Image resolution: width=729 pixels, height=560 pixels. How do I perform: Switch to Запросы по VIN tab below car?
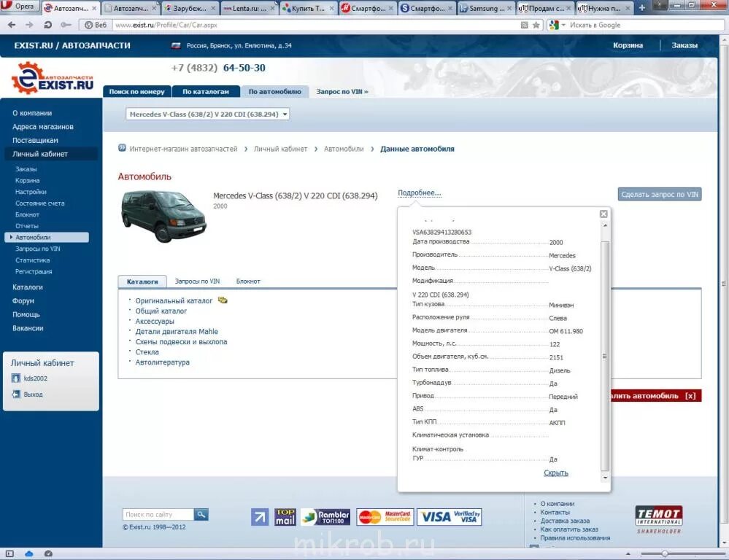click(x=197, y=281)
